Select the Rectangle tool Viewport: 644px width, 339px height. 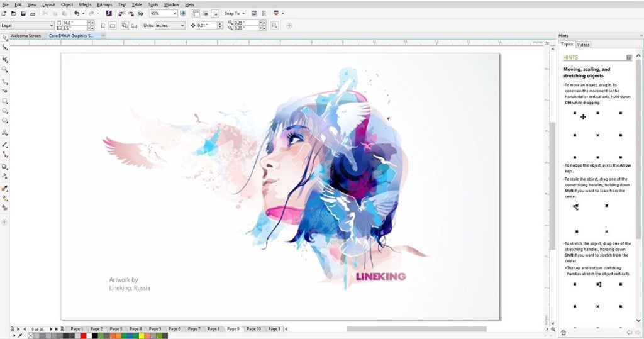(x=4, y=101)
